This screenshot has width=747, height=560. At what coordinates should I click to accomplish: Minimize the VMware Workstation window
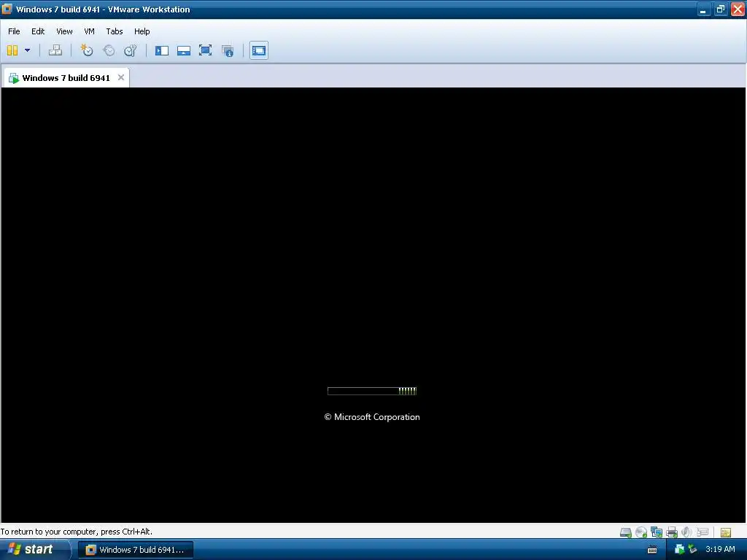click(704, 9)
